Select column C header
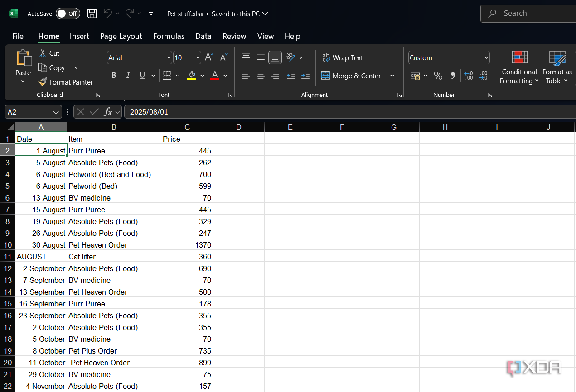This screenshot has height=392, width=576. click(x=187, y=127)
